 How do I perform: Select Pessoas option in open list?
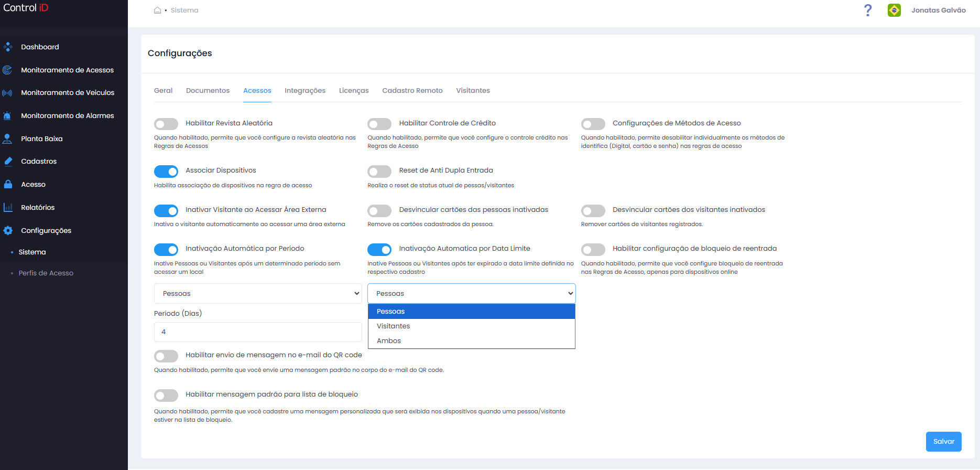coord(472,312)
